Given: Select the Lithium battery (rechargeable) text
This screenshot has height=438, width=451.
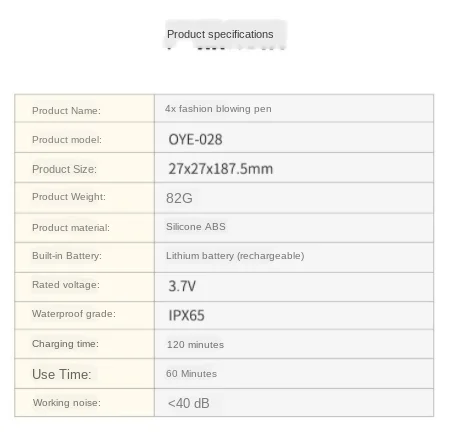Looking at the screenshot, I should (x=235, y=256).
